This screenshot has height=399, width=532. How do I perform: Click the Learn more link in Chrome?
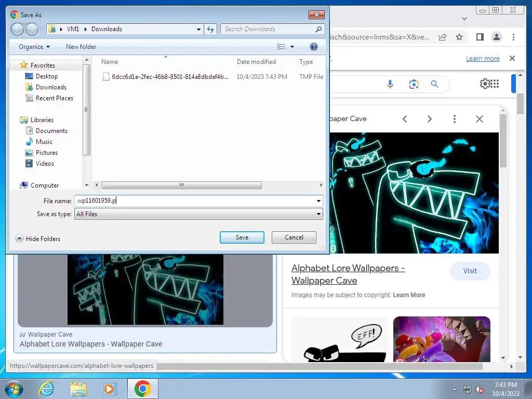483,58
